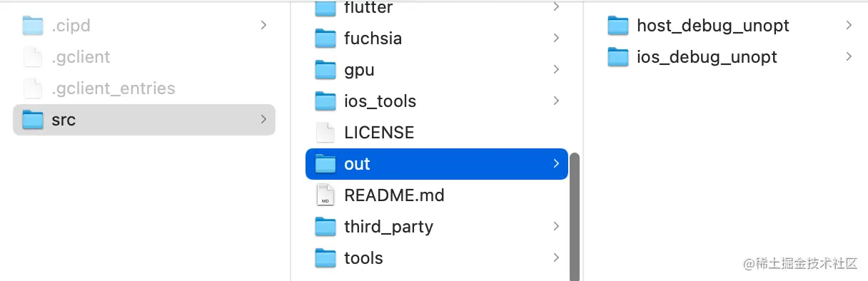Select the host_debug_unopt folder icon
Screen dimensions: 868x281
[x=618, y=26]
